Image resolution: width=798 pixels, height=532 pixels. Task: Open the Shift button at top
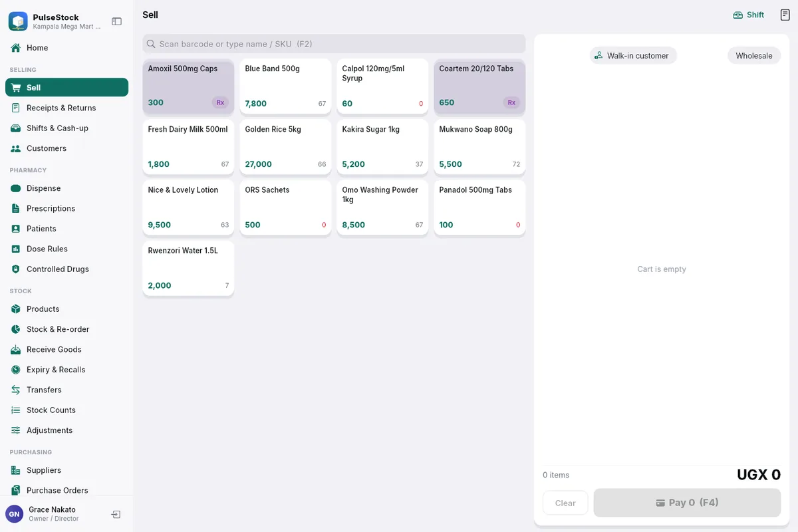[749, 15]
